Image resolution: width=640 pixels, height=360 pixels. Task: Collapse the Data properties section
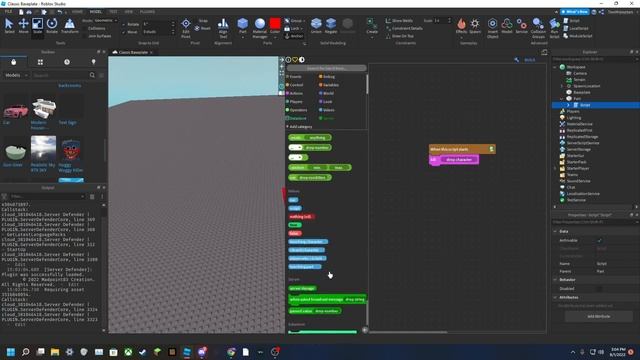[x=555, y=231]
